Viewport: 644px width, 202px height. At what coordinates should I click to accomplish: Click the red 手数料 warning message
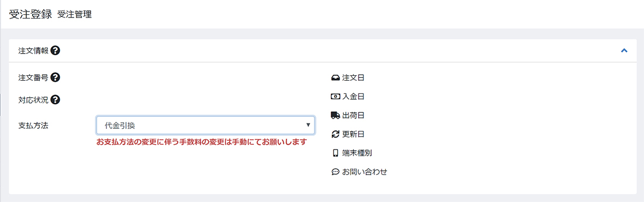pyautogui.click(x=202, y=142)
